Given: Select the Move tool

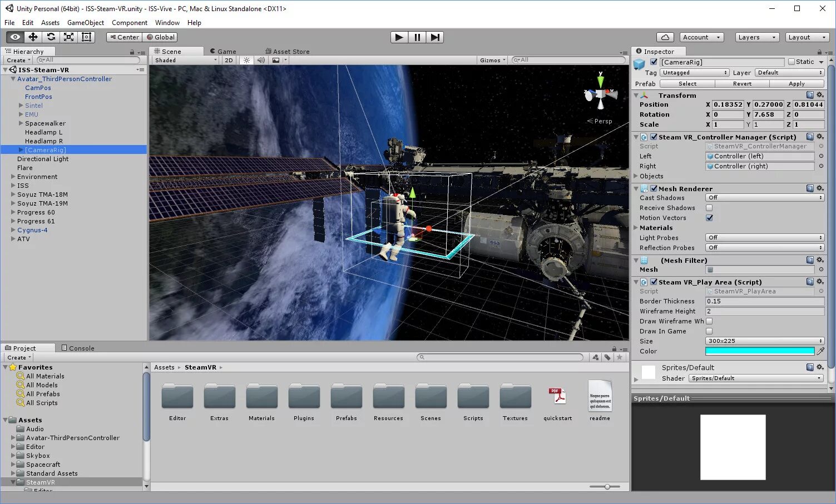Looking at the screenshot, I should coord(33,37).
